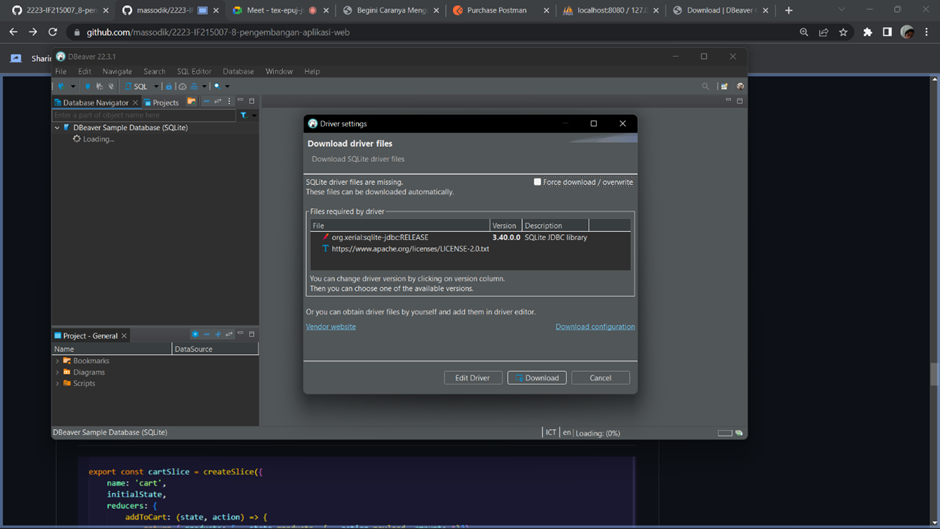Click the DataSource column header
This screenshot has height=529, width=940.
click(x=215, y=349)
